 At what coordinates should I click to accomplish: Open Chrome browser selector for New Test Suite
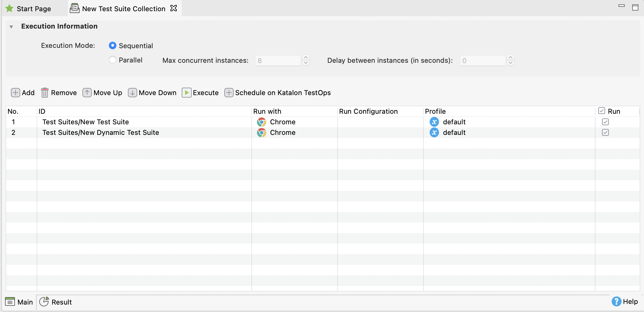coord(261,122)
